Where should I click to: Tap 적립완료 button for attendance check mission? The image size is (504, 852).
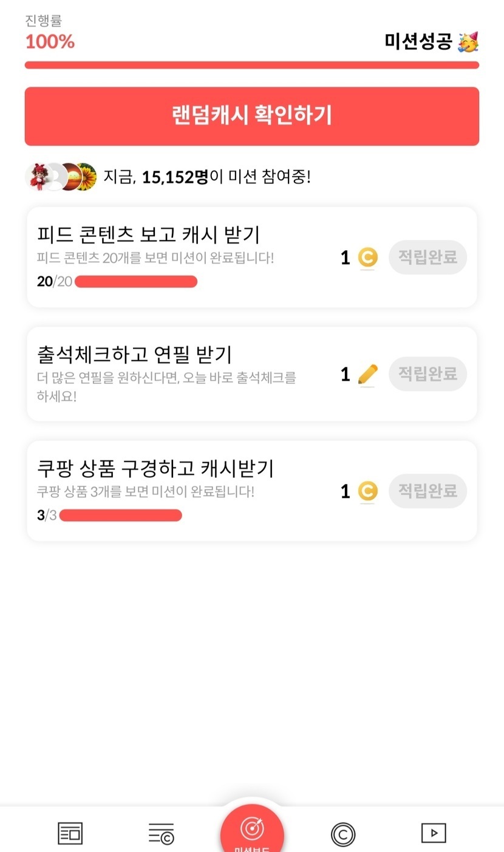tap(427, 373)
